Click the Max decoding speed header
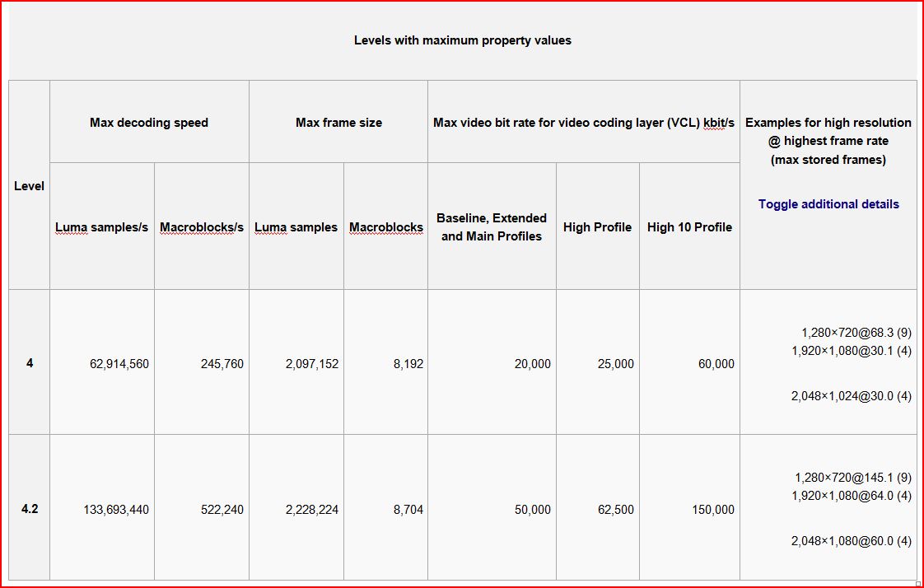This screenshot has width=924, height=588. coord(149,123)
